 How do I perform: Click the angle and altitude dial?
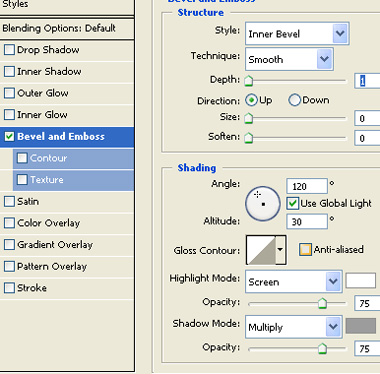[263, 203]
